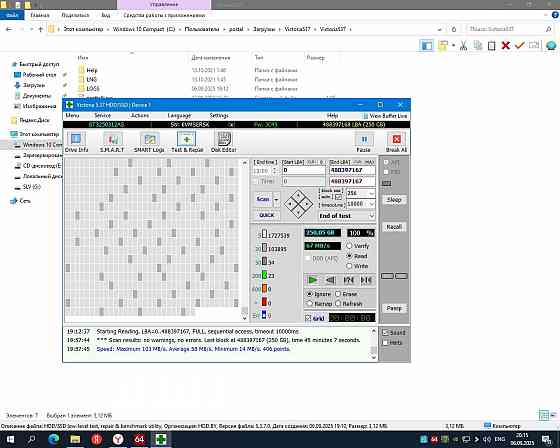
Task: Open the Service menu
Action: click(102, 115)
